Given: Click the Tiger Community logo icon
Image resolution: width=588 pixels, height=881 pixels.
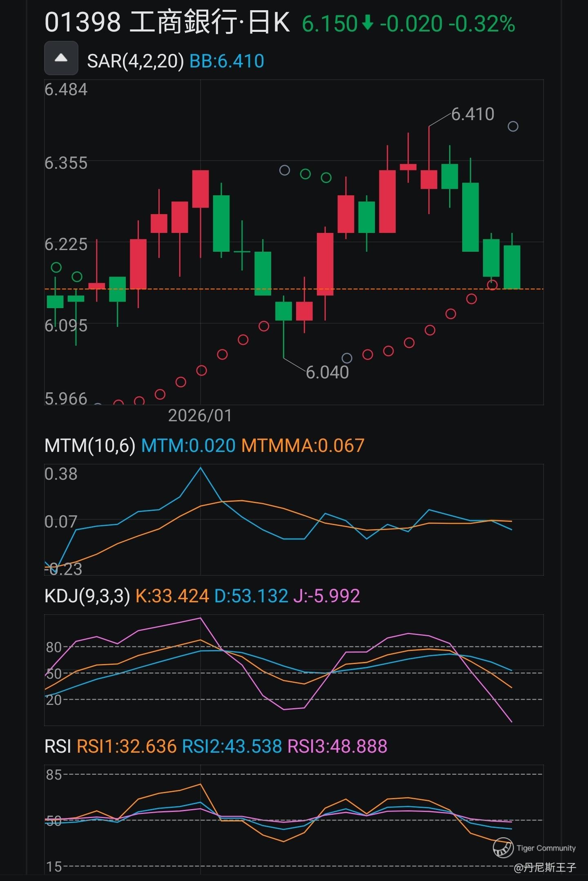Looking at the screenshot, I should tap(503, 847).
